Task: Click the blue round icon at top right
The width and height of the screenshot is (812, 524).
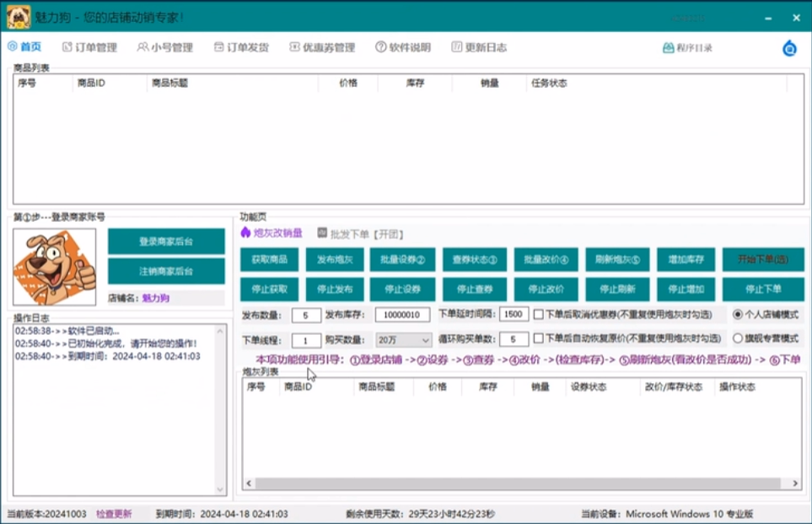Action: (x=789, y=48)
